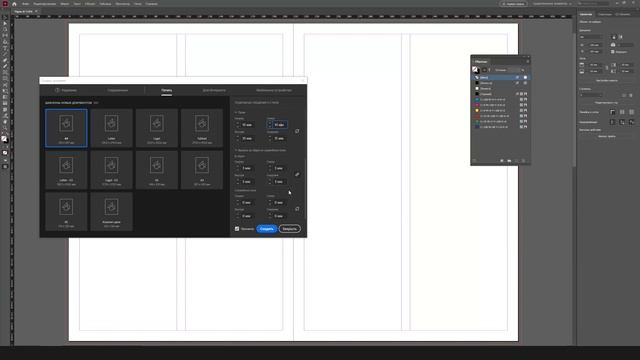Click fill and stroke swatch in toolbar
The width and height of the screenshot is (640, 360).
4,139
